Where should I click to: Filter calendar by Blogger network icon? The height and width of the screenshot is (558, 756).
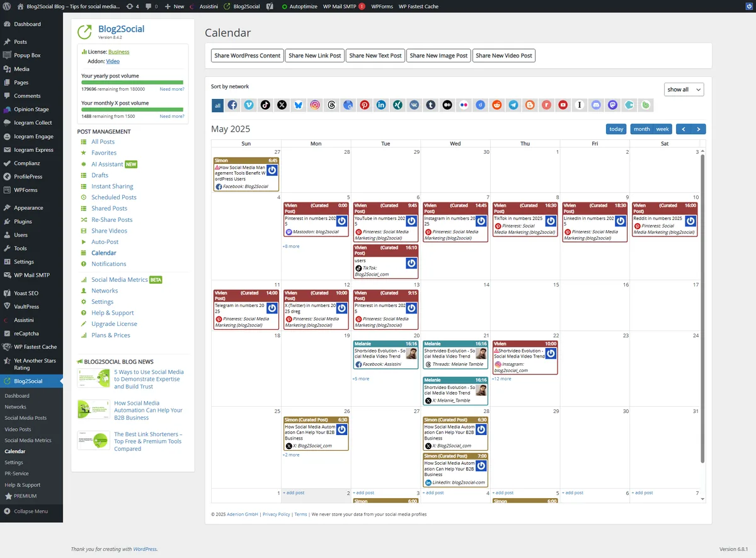530,105
